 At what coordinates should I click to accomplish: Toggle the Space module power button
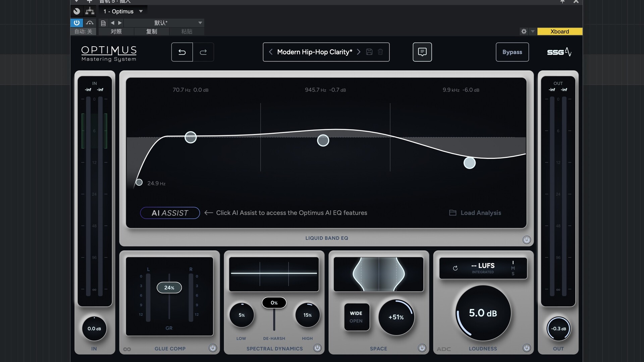pyautogui.click(x=422, y=348)
